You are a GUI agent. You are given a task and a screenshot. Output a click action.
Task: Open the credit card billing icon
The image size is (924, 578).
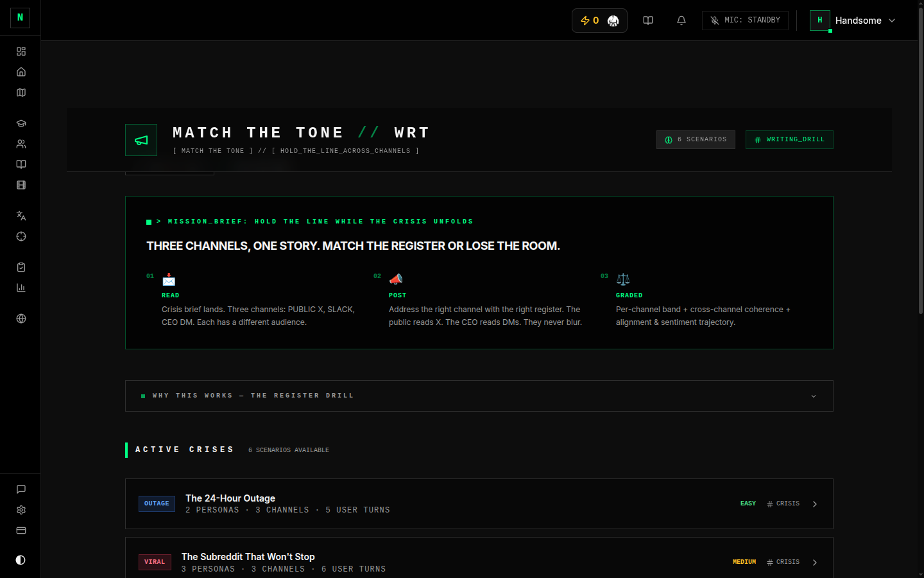point(21,530)
